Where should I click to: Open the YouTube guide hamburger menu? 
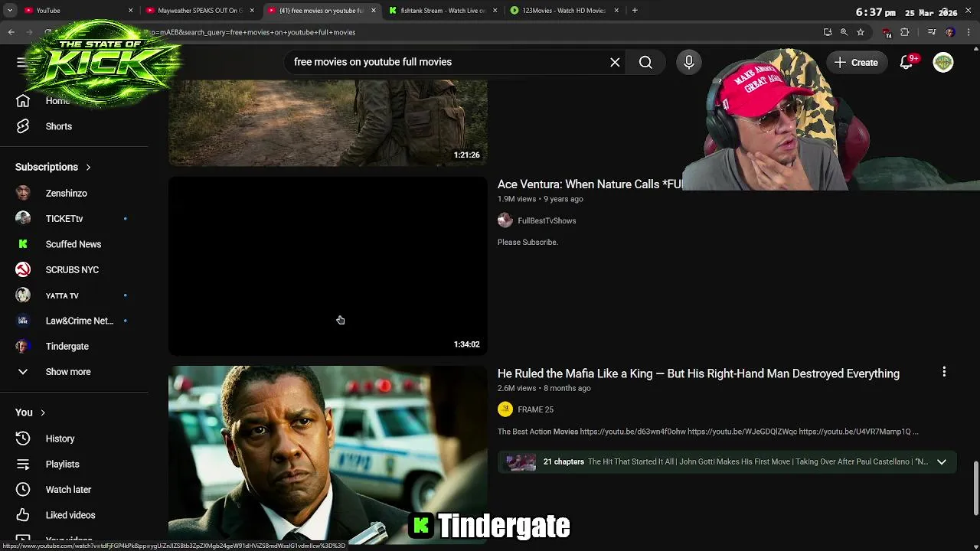pyautogui.click(x=22, y=62)
